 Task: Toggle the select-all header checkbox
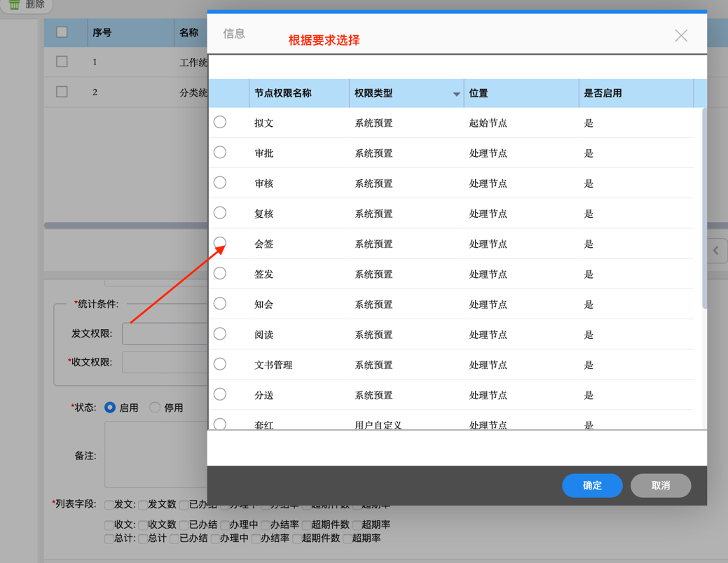point(62,32)
